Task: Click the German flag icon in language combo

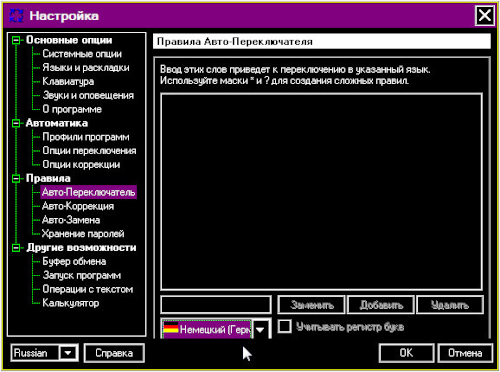Action: click(x=171, y=328)
